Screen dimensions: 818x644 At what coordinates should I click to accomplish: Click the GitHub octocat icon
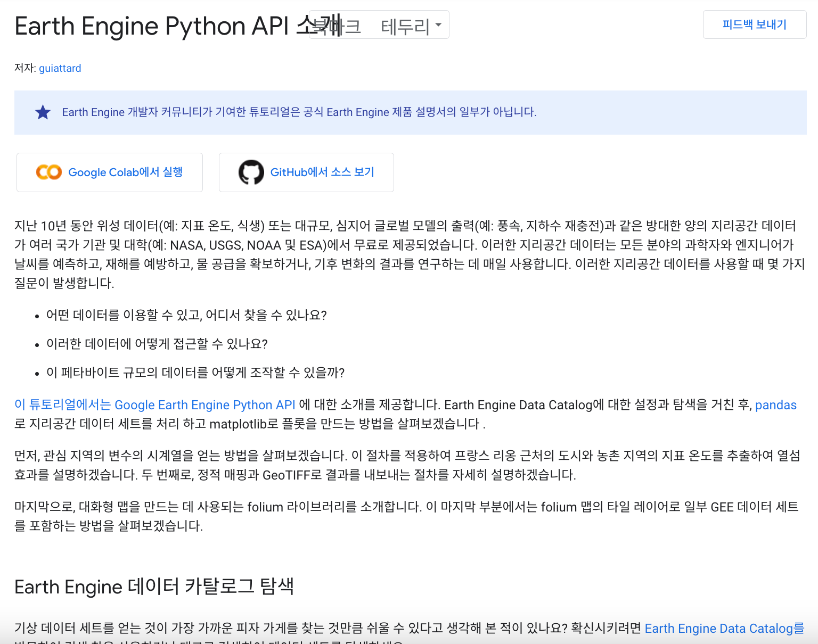251,172
